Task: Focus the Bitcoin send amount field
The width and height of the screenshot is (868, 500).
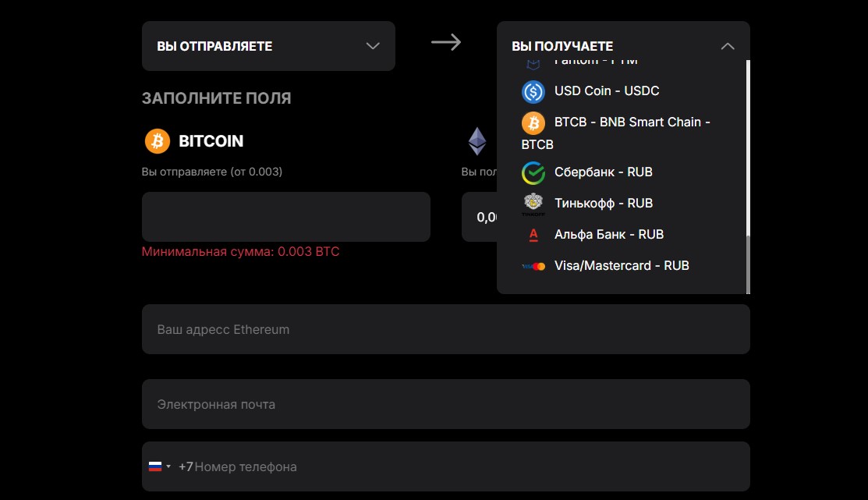Action: 285,216
